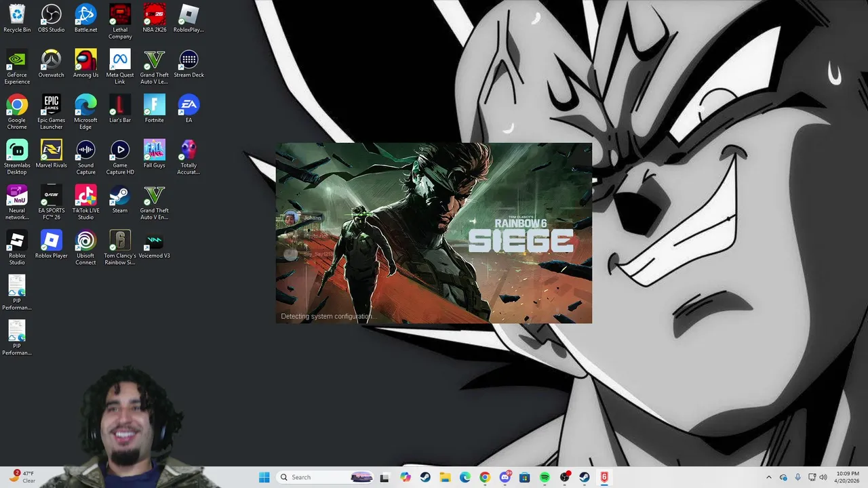868x488 pixels.
Task: Click the Liar's Bar desktop shortcut
Action: tap(120, 109)
